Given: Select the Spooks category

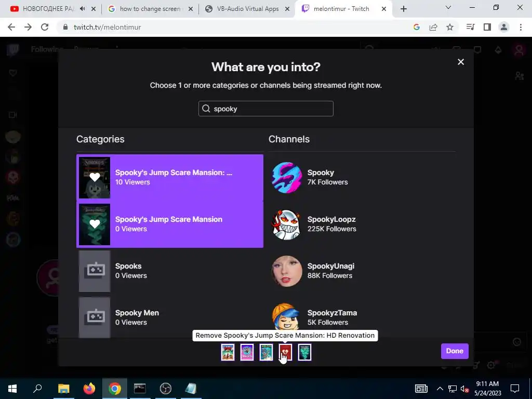Looking at the screenshot, I should point(170,271).
